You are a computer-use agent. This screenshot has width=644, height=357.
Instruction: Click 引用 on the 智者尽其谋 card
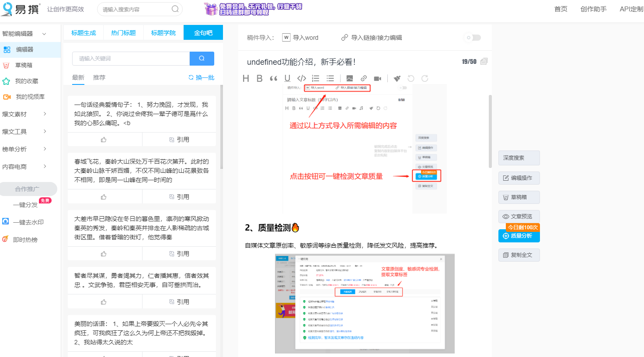179,302
